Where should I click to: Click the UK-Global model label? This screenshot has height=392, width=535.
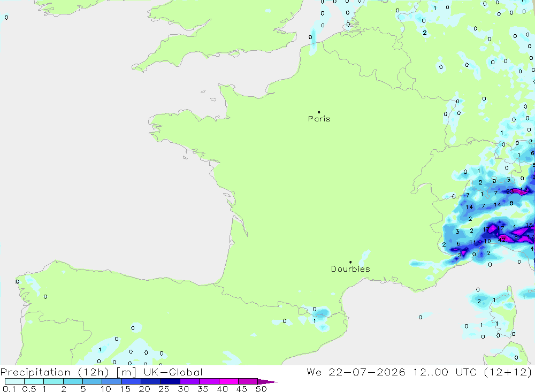(x=173, y=372)
